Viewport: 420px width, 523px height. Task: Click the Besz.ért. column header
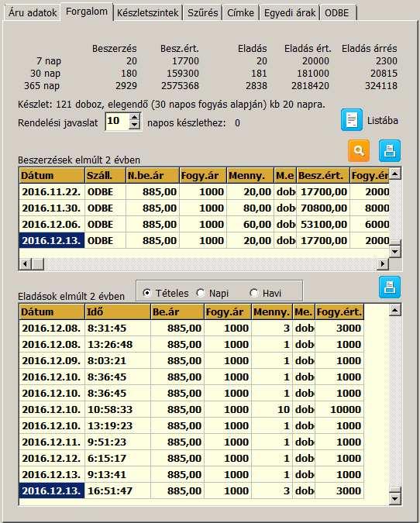(323, 175)
